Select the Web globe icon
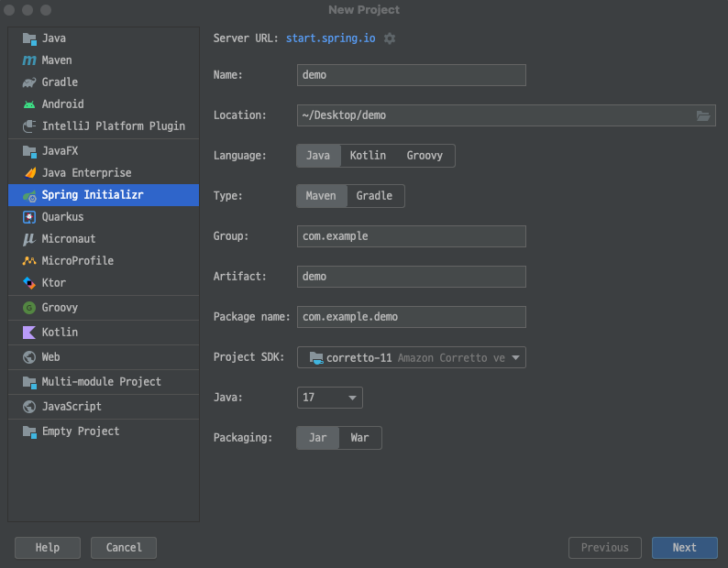This screenshot has width=728, height=568. 29,357
